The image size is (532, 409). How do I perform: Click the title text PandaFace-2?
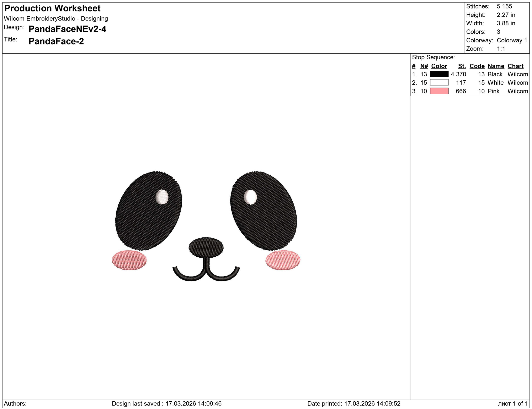coord(56,41)
